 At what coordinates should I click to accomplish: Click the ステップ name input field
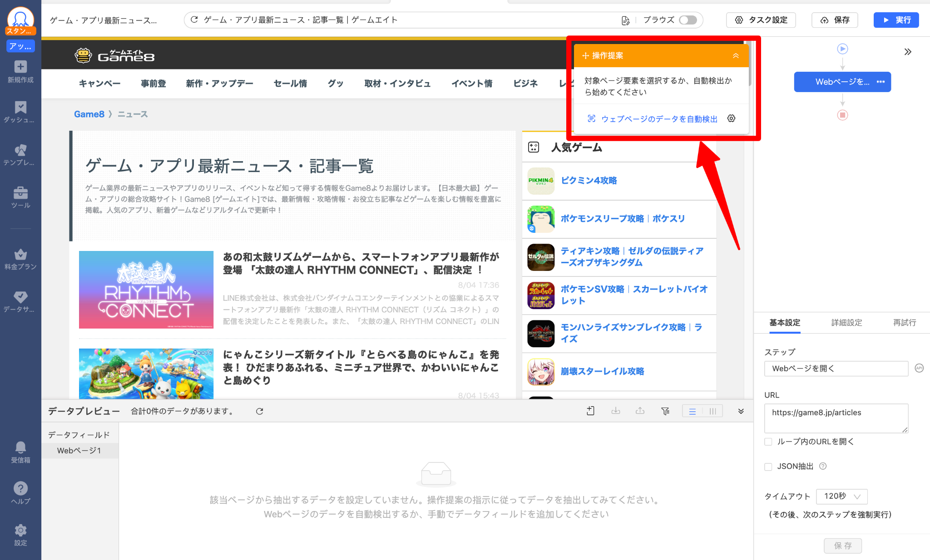[x=836, y=368]
